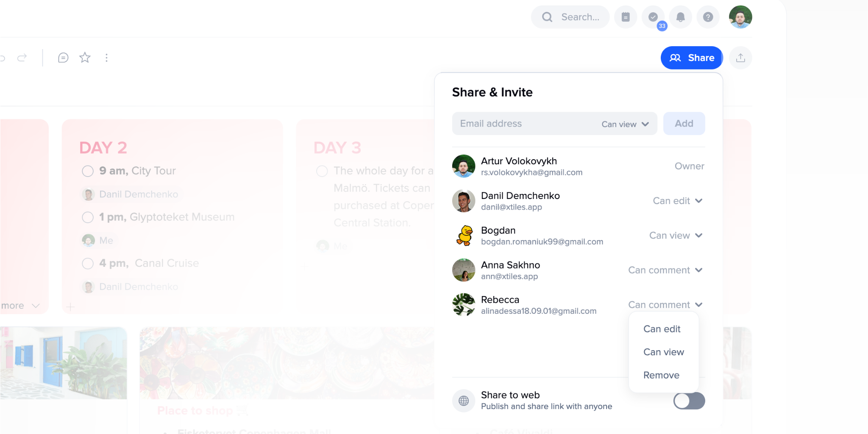Image resolution: width=868 pixels, height=434 pixels.
Task: Click Danil Demchenko assignee under Canal Cruise
Action: tap(130, 287)
